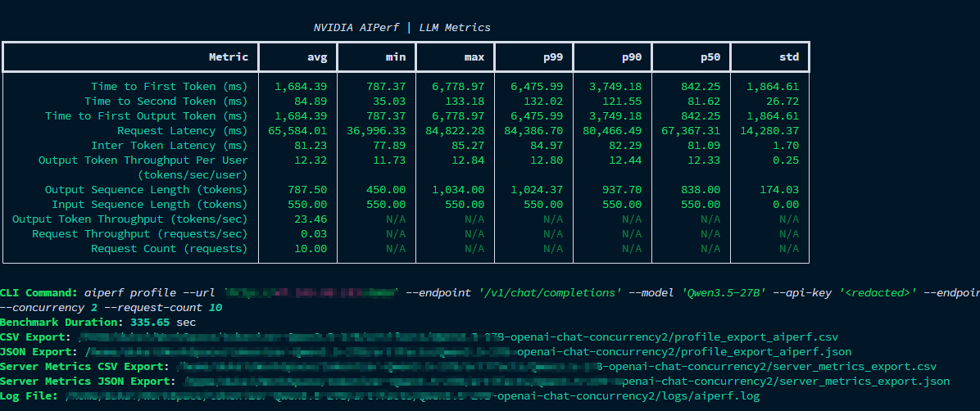Select the 'min' column header
This screenshot has height=411, width=980.
pos(396,56)
